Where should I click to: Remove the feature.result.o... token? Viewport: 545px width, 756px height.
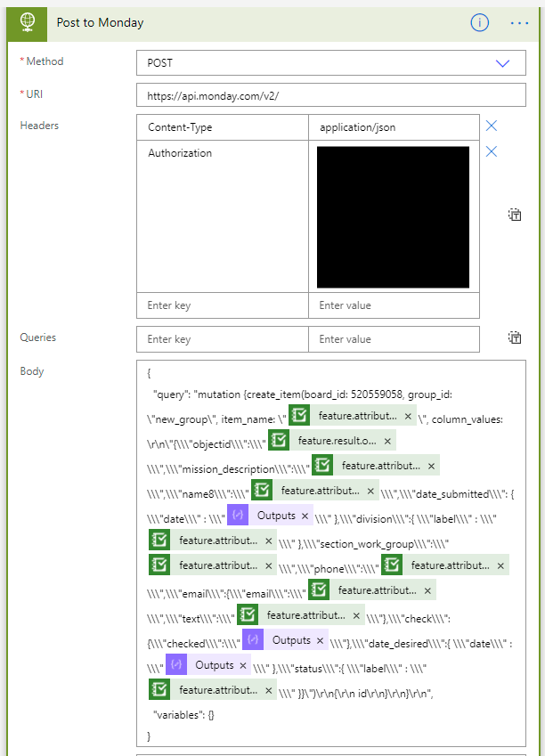(387, 441)
